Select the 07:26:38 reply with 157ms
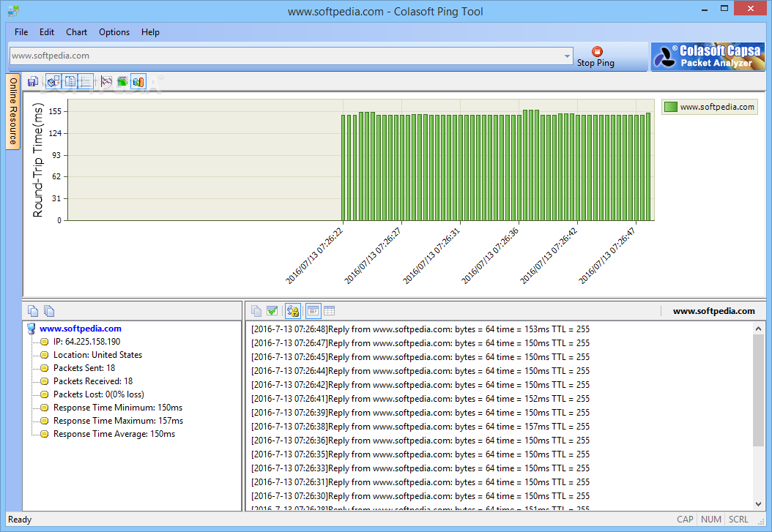 tap(420, 427)
